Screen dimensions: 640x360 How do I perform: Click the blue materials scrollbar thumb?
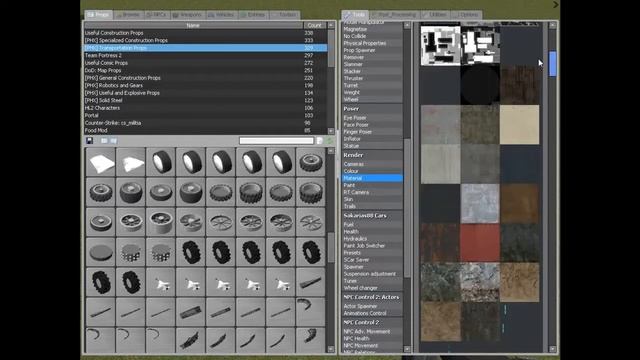[553, 64]
